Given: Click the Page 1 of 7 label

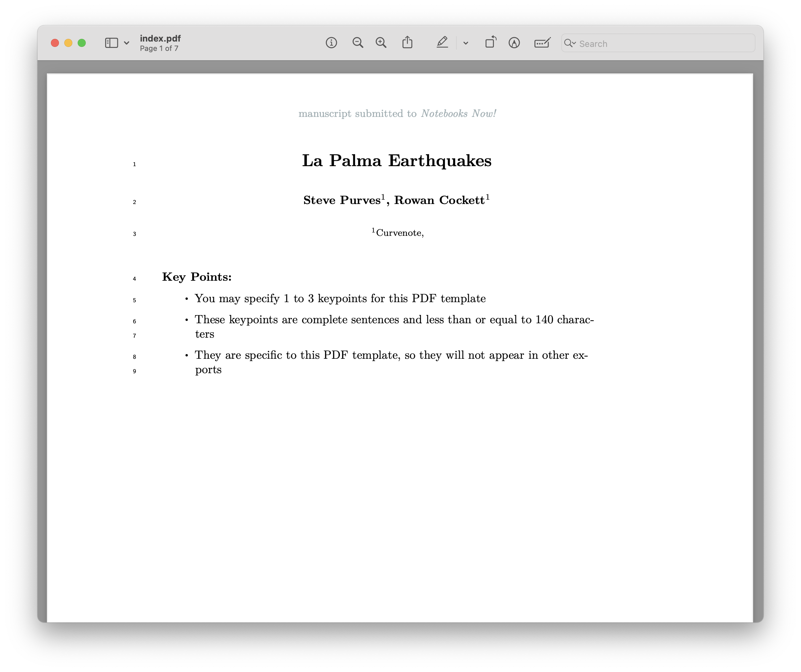Looking at the screenshot, I should pos(159,48).
